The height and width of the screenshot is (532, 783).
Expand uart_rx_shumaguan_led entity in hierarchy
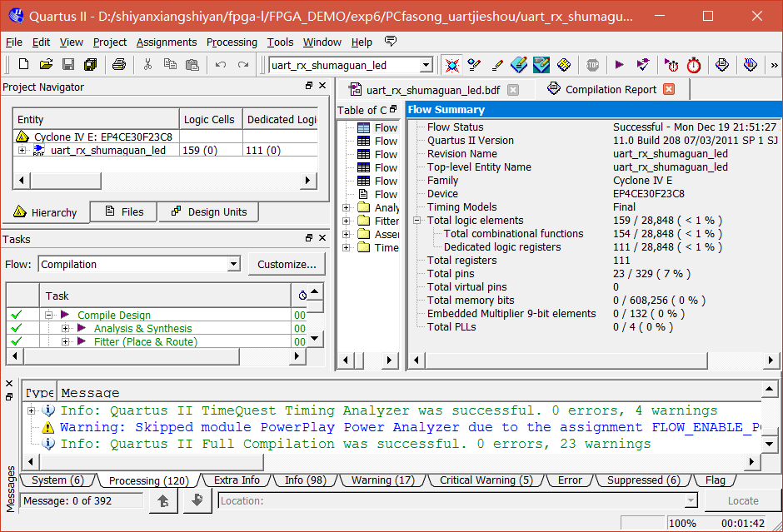(x=22, y=150)
